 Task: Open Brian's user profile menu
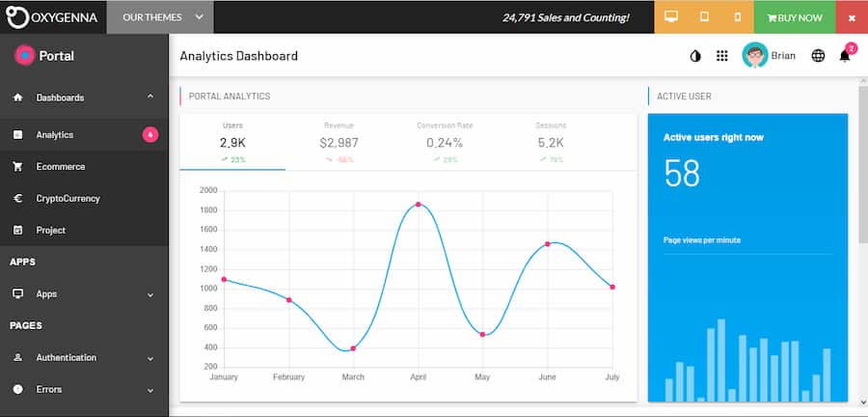770,56
